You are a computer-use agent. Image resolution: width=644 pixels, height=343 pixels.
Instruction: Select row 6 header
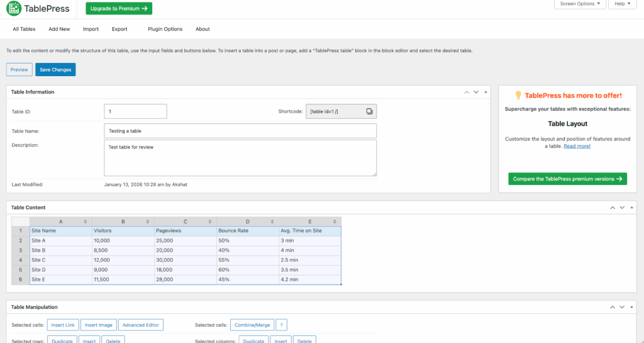21,279
